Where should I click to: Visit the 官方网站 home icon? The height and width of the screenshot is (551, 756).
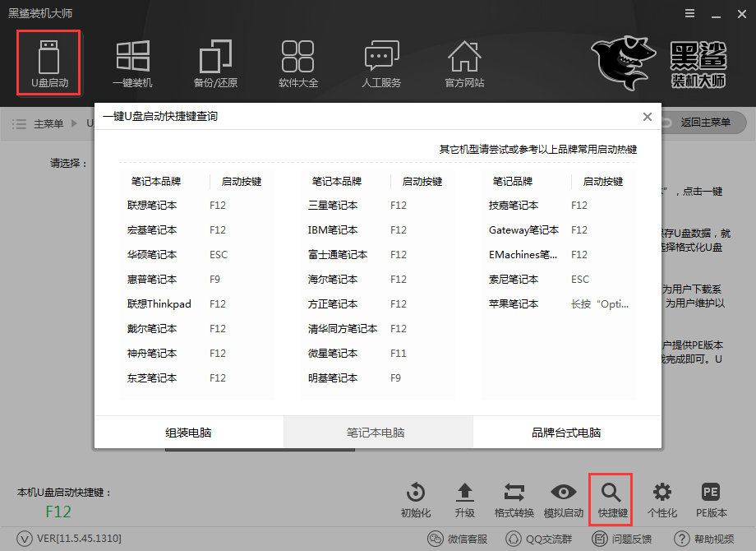click(464, 63)
